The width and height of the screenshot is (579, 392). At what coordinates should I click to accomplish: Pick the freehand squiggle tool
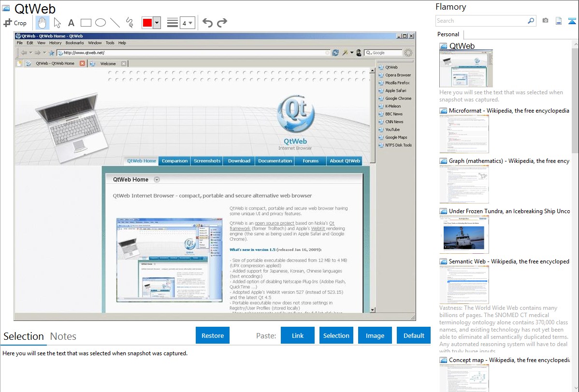tap(130, 23)
